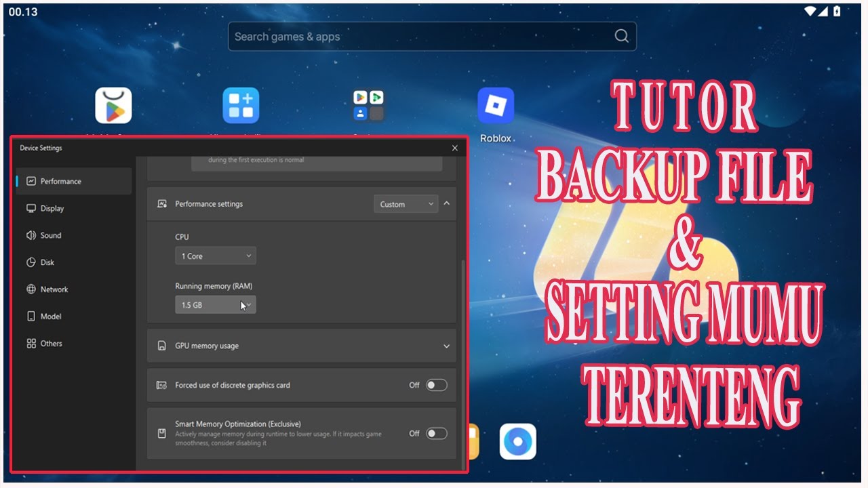Check the cellular signal icon
The image size is (868, 488).
823,11
